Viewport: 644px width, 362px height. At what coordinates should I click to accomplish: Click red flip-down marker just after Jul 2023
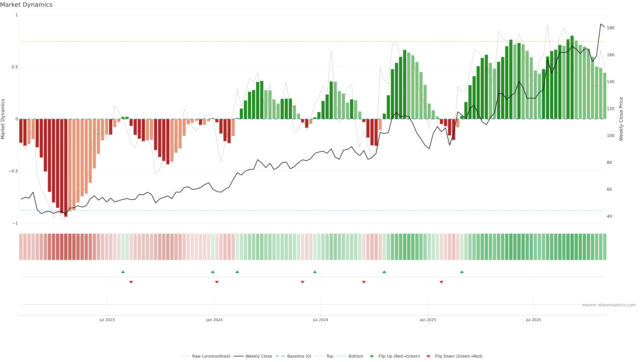(131, 282)
